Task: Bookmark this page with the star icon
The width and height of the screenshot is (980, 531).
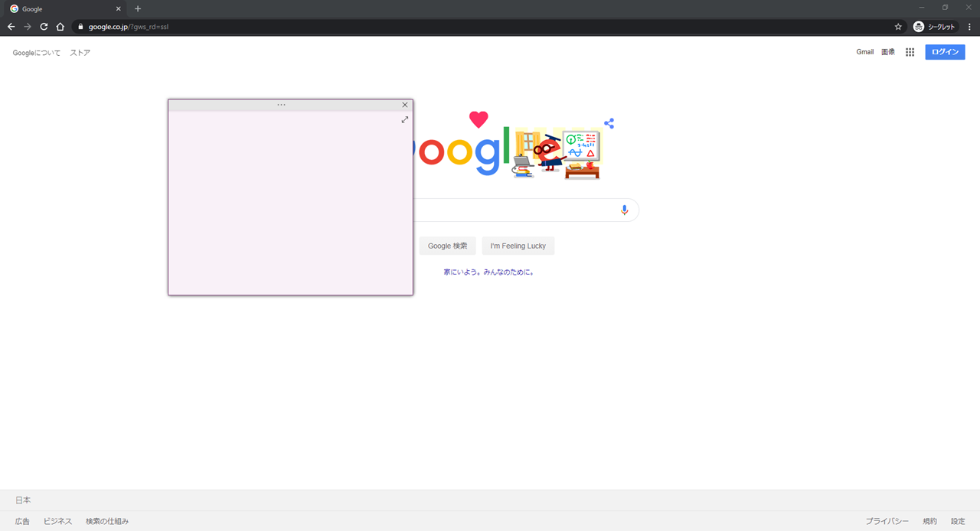Action: pos(898,27)
